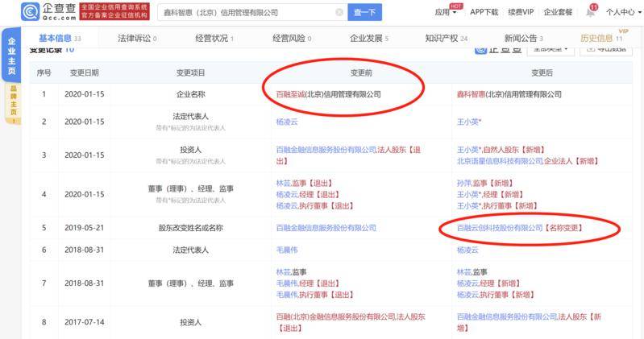
Task: Open the notification bell icon
Action: [x=590, y=12]
